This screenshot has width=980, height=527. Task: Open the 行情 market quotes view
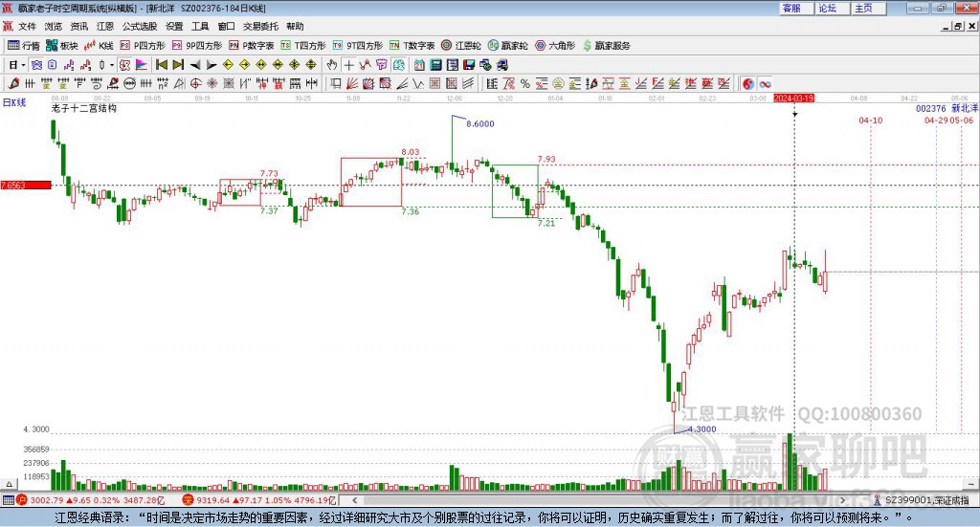tap(23, 46)
